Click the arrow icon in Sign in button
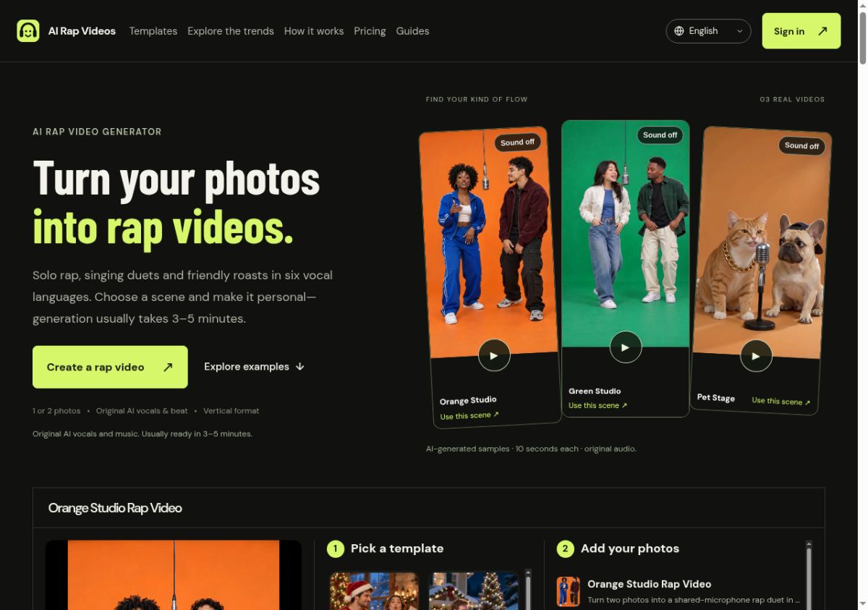Image resolution: width=868 pixels, height=610 pixels. coord(822,31)
